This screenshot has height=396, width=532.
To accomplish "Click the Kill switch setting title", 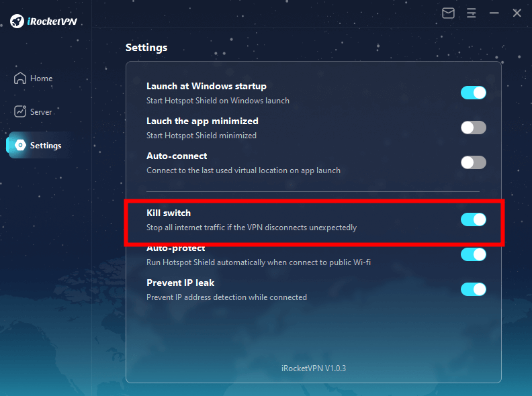I will coord(169,213).
